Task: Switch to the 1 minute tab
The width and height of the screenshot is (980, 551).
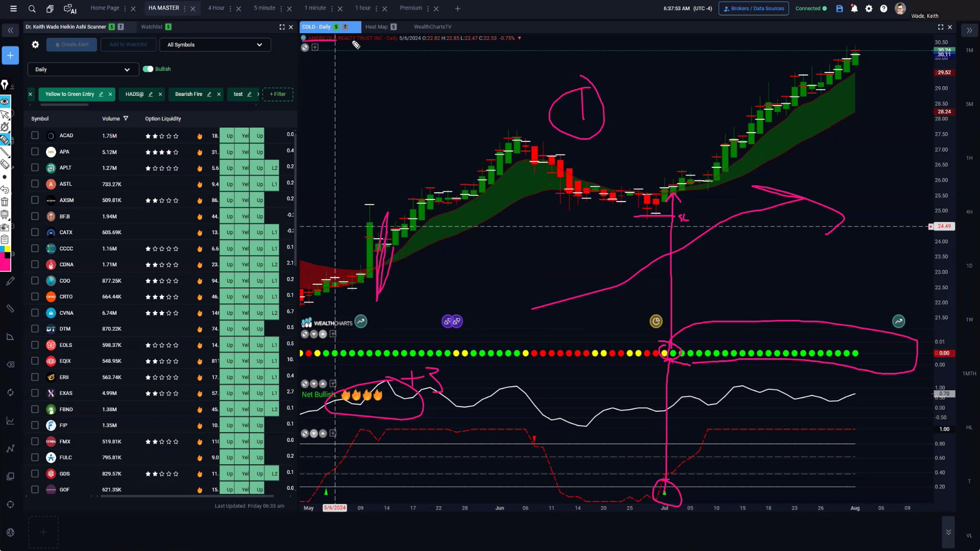Action: pos(315,8)
